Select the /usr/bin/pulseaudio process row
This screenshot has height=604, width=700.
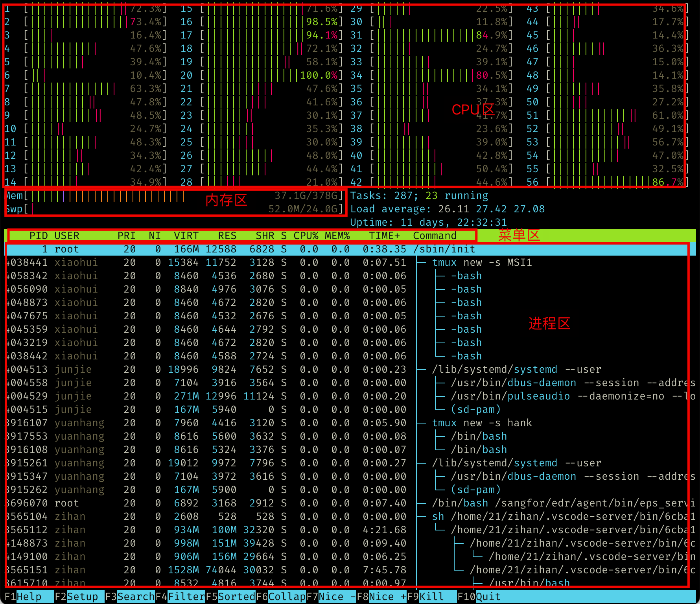(350, 396)
